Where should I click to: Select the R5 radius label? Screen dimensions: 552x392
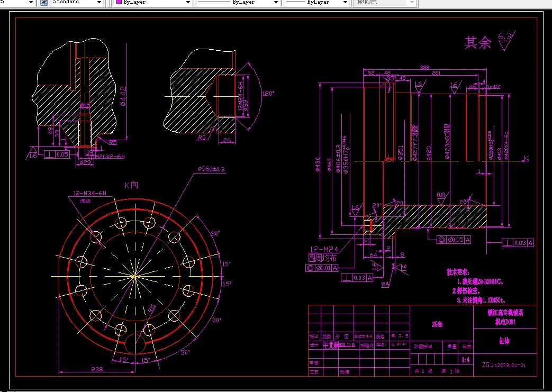[113, 142]
